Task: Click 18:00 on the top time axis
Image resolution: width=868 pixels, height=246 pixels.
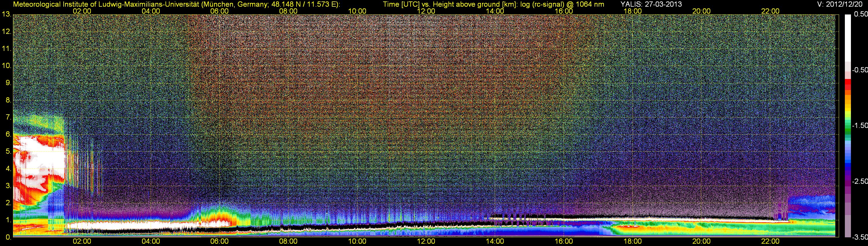Action: pyautogui.click(x=632, y=11)
